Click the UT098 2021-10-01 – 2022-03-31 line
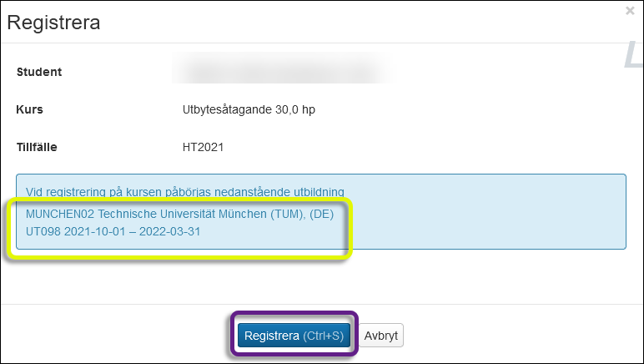The width and height of the screenshot is (644, 364). coord(113,230)
